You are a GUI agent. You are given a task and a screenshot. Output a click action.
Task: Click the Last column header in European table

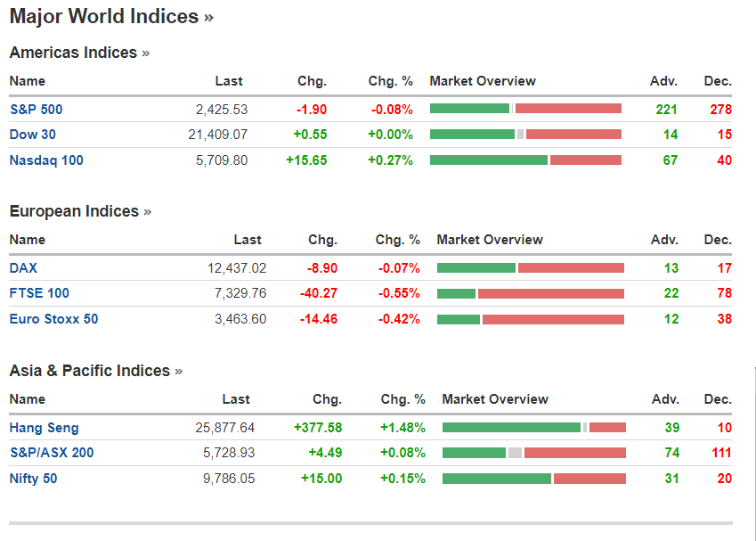[x=248, y=240]
